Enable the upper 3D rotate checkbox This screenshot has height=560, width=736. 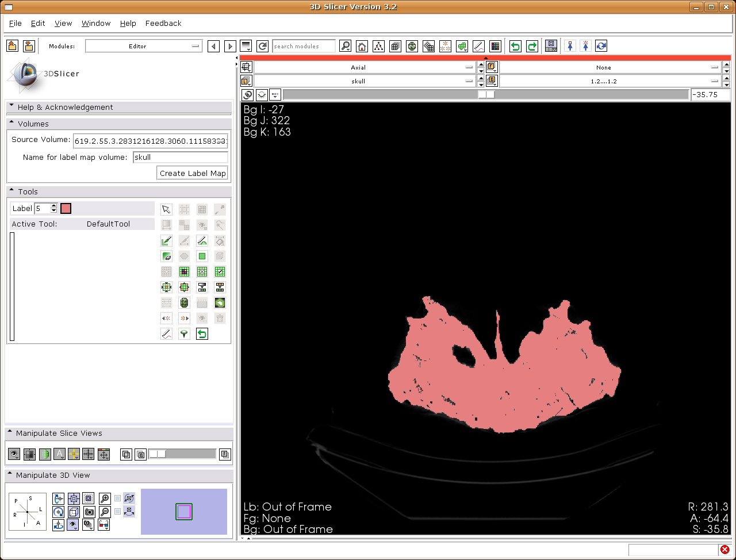[x=118, y=498]
